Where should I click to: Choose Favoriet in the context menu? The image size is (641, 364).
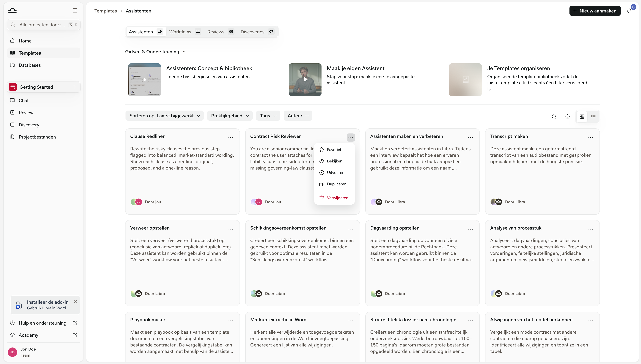point(335,149)
